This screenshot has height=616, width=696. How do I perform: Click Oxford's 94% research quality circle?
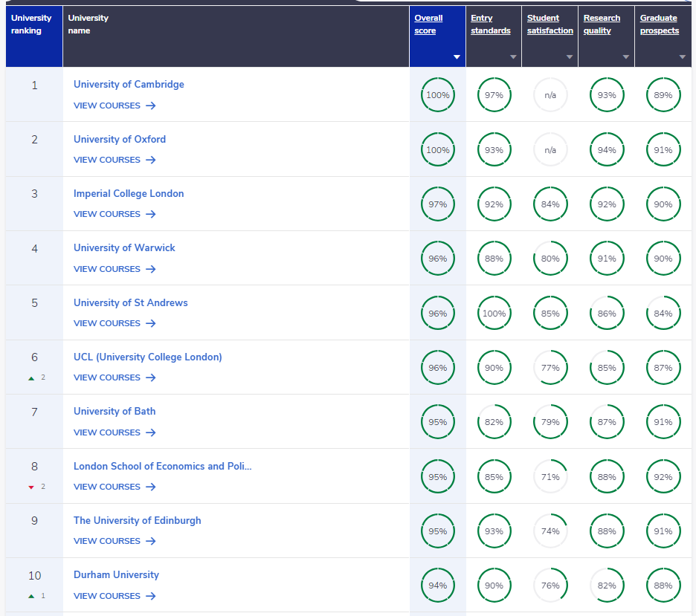tap(607, 150)
